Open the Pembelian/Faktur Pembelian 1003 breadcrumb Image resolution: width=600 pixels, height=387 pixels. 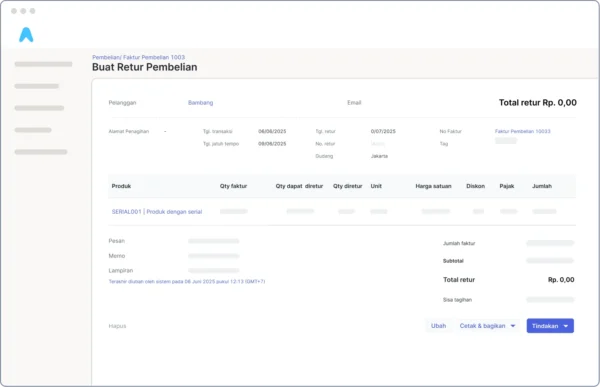(139, 57)
